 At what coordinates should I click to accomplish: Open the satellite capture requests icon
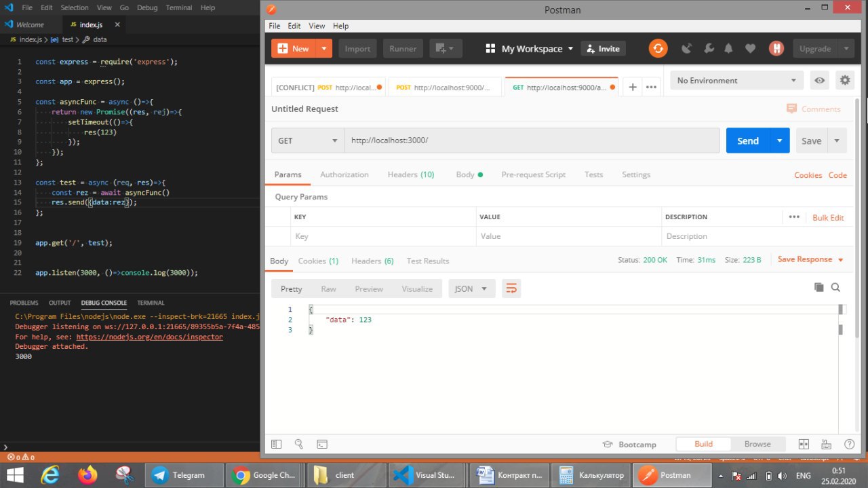[x=687, y=48]
